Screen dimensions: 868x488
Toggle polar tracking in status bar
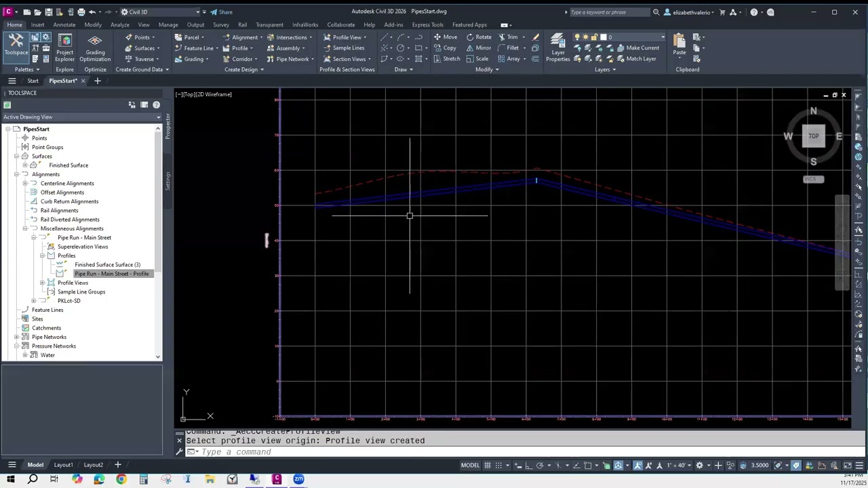pyautogui.click(x=540, y=465)
